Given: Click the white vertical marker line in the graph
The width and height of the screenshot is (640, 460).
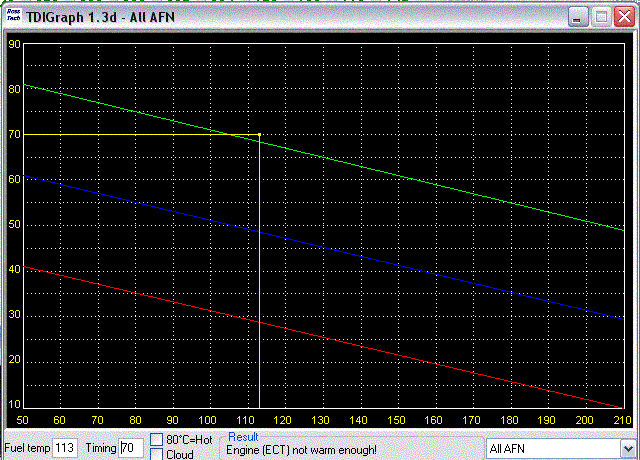Looking at the screenshot, I should coord(259,280).
